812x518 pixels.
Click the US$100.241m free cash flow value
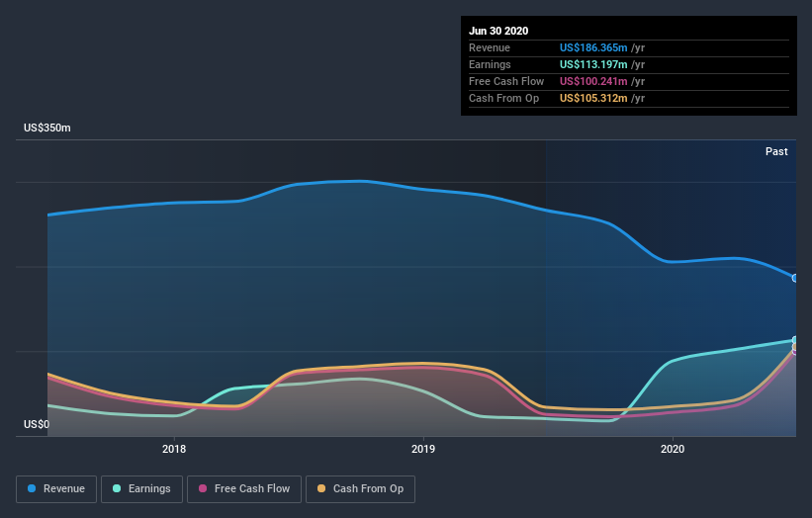[593, 81]
